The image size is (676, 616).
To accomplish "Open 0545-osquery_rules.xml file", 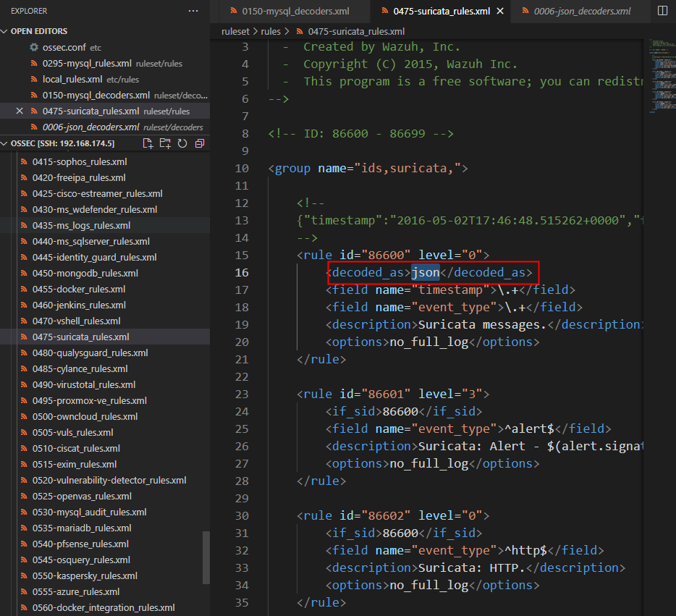I will [x=105, y=560].
